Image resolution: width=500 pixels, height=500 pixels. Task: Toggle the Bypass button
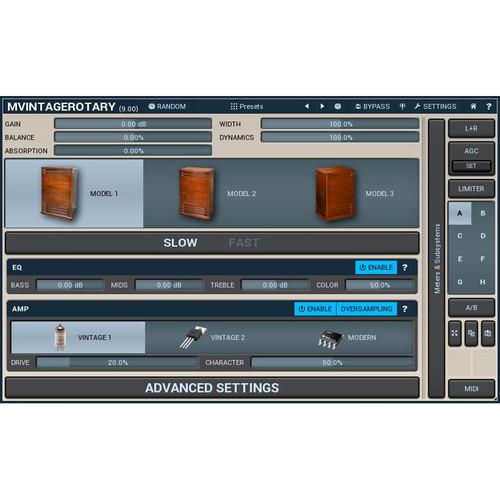372,107
